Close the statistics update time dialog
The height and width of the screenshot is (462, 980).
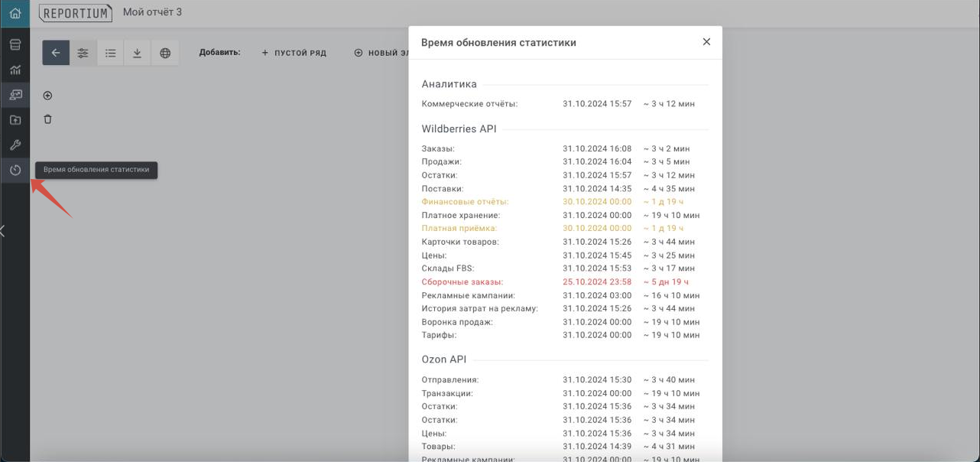tap(706, 42)
